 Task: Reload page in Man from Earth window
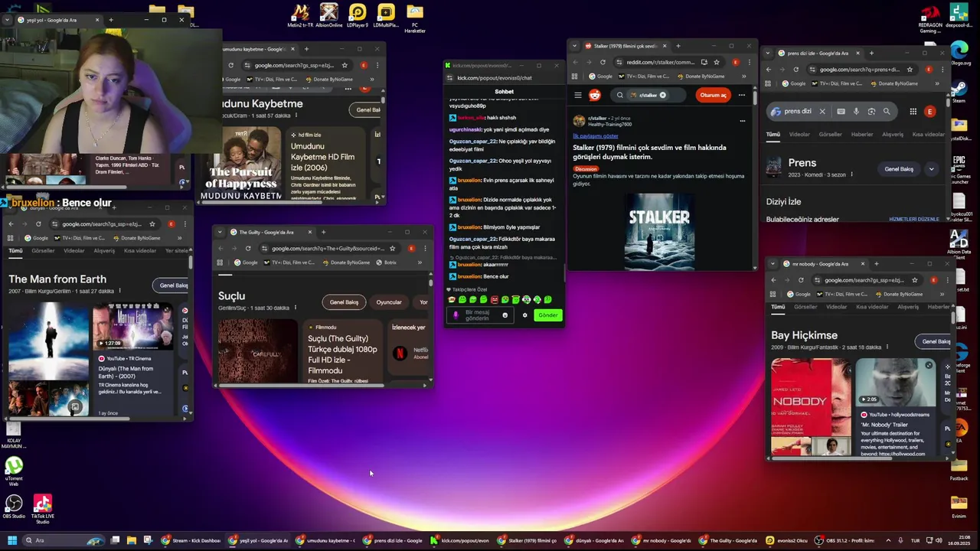pos(38,224)
